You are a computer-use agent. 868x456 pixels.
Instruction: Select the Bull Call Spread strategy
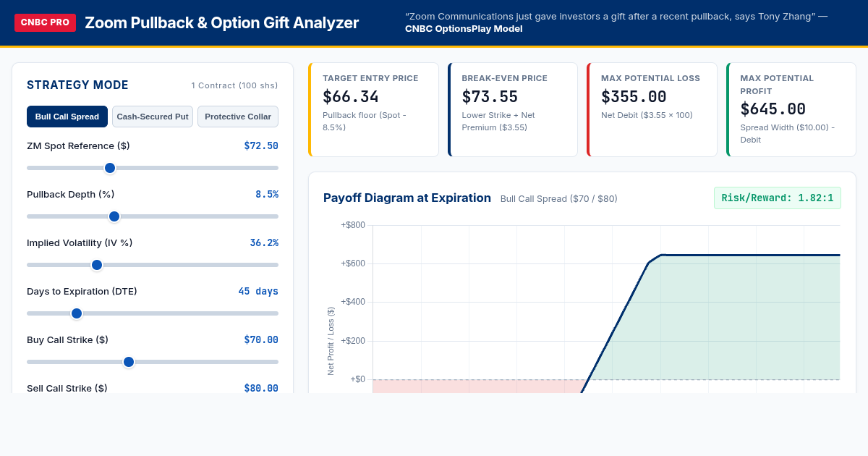(x=67, y=117)
